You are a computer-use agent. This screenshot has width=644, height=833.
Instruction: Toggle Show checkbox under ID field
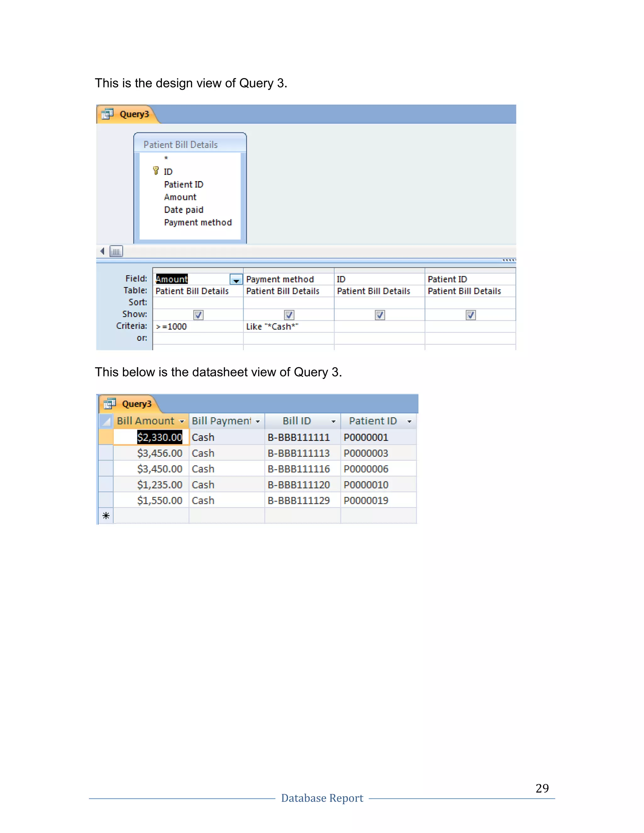[380, 315]
